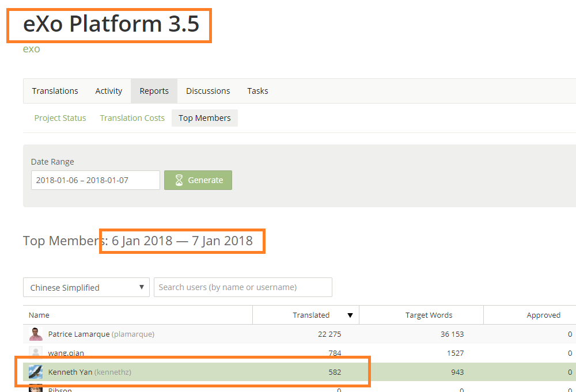Click Patrice Lamarque's name

click(78, 334)
